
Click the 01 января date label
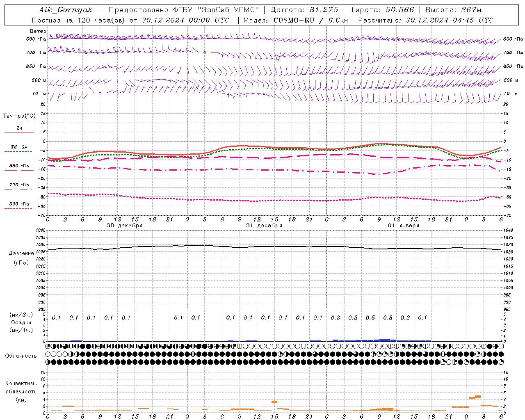point(404,226)
